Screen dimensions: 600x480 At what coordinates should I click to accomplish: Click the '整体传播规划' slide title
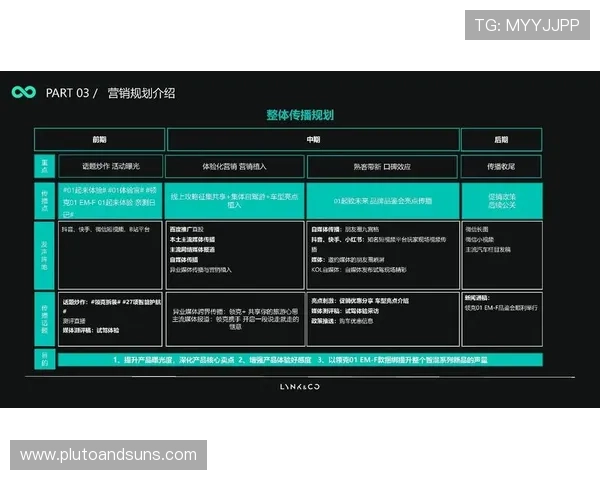click(x=300, y=115)
